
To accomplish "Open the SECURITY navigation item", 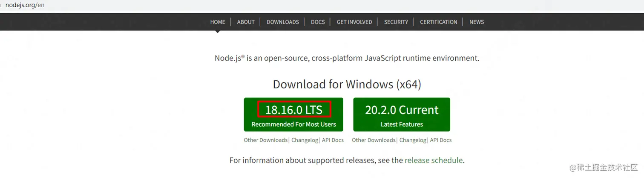I will coord(396,22).
